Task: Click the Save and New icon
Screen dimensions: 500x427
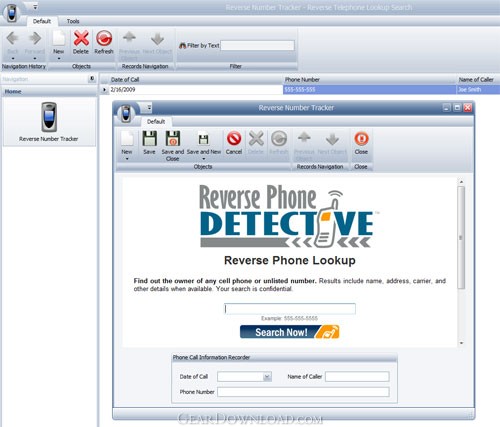Action: point(203,139)
